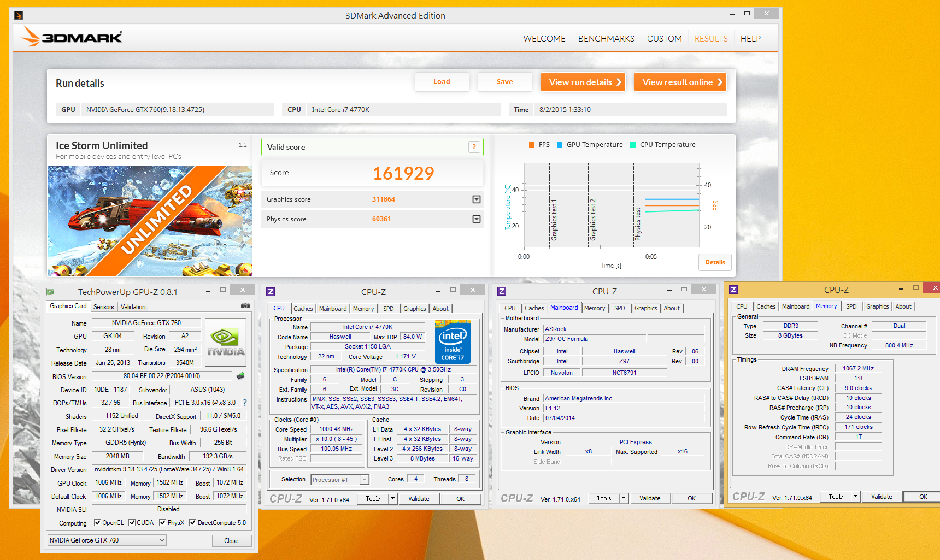The height and width of the screenshot is (560, 940).
Task: Click View run details button
Action: tap(583, 82)
